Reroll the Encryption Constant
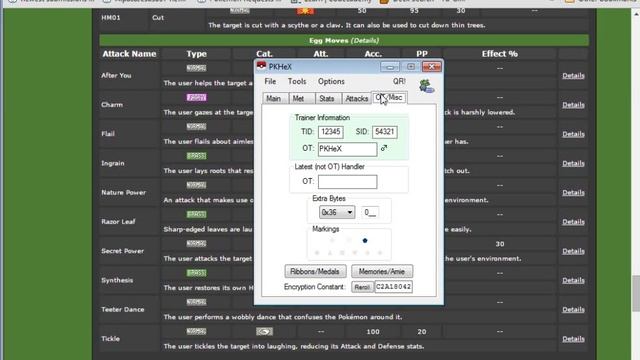640x360 pixels. click(x=362, y=287)
